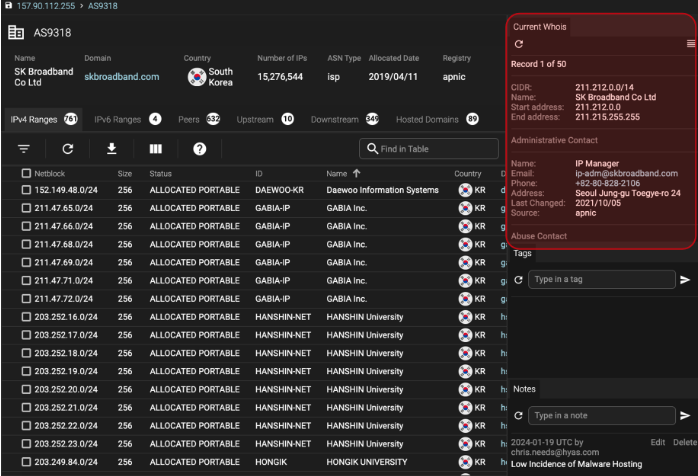
Task: Open the Hosted Domains tab
Action: (427, 120)
